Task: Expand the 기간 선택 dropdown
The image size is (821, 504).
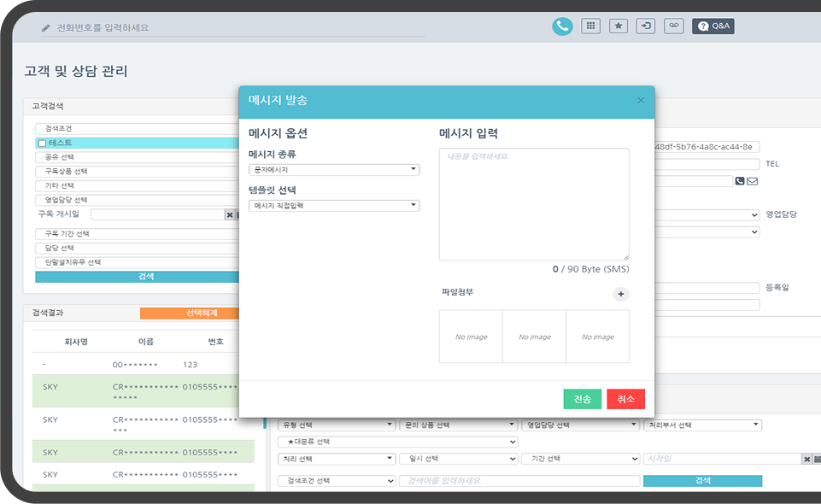Action: [580, 459]
